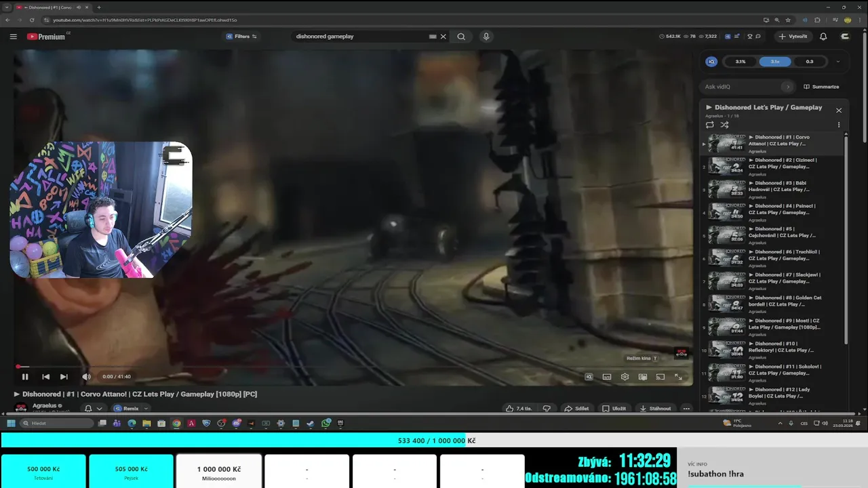This screenshot has width=868, height=488.
Task: Toggle subtitles in the player
Action: point(607,377)
